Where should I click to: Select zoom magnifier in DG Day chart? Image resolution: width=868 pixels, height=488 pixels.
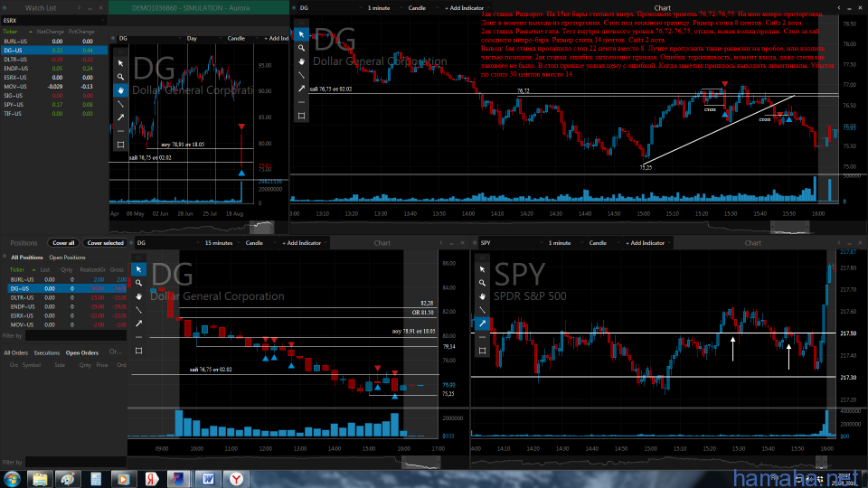tap(120, 77)
